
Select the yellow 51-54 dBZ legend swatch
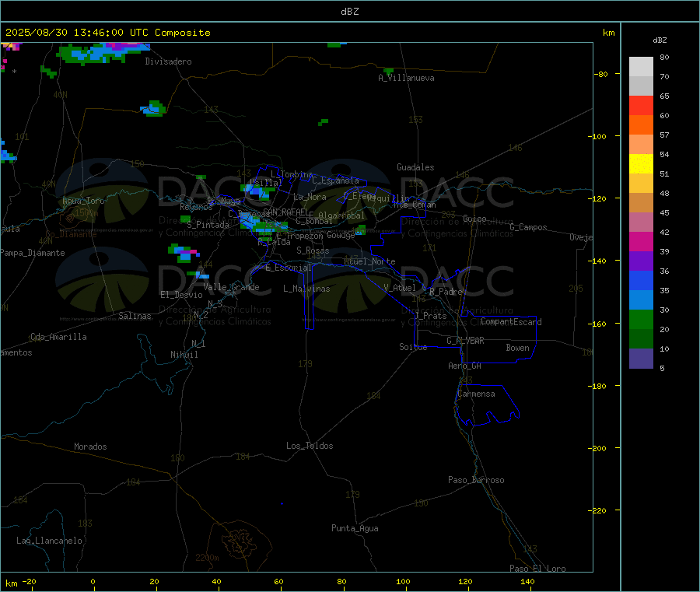(x=641, y=164)
